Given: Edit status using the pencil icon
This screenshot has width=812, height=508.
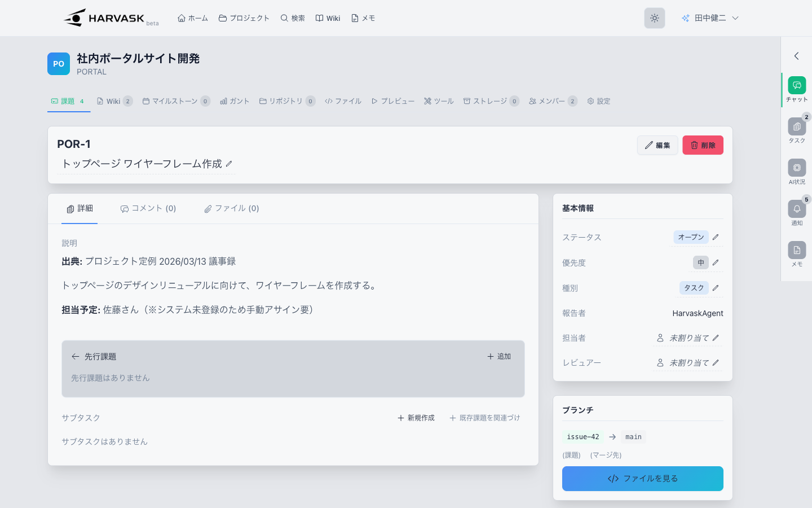Looking at the screenshot, I should click(716, 237).
